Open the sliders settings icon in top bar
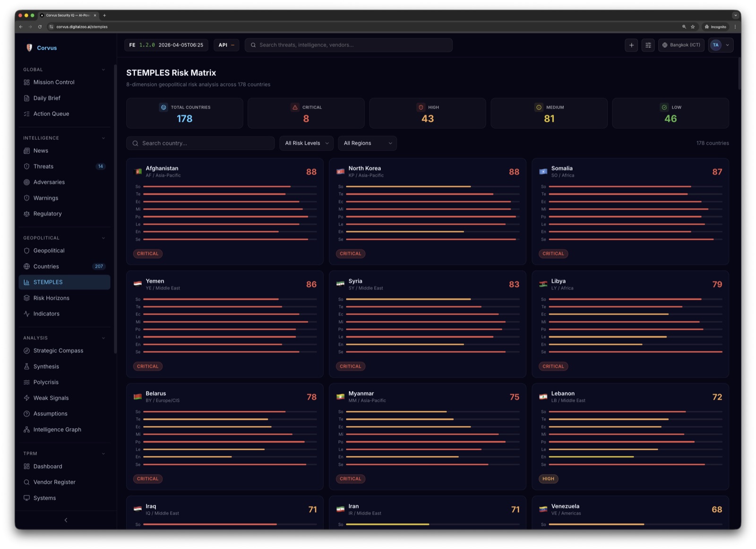Screen dimensions: 756x549 [648, 45]
